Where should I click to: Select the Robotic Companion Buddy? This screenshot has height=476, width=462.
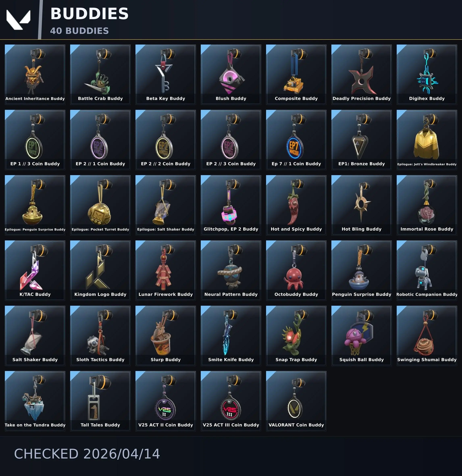tap(427, 270)
